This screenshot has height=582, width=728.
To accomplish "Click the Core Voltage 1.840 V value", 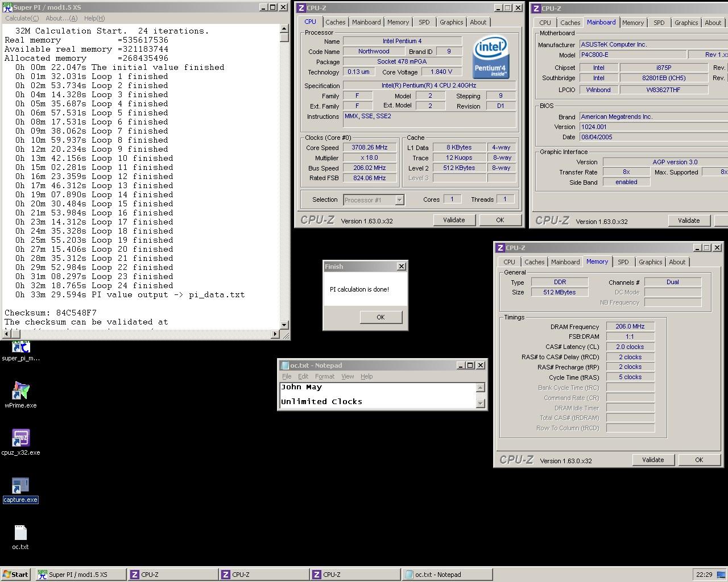I will [x=441, y=72].
